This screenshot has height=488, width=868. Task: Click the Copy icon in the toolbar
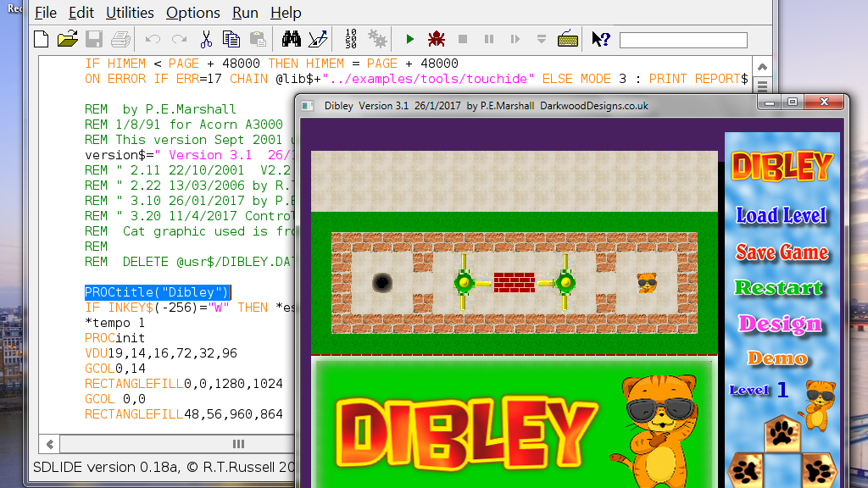point(231,39)
